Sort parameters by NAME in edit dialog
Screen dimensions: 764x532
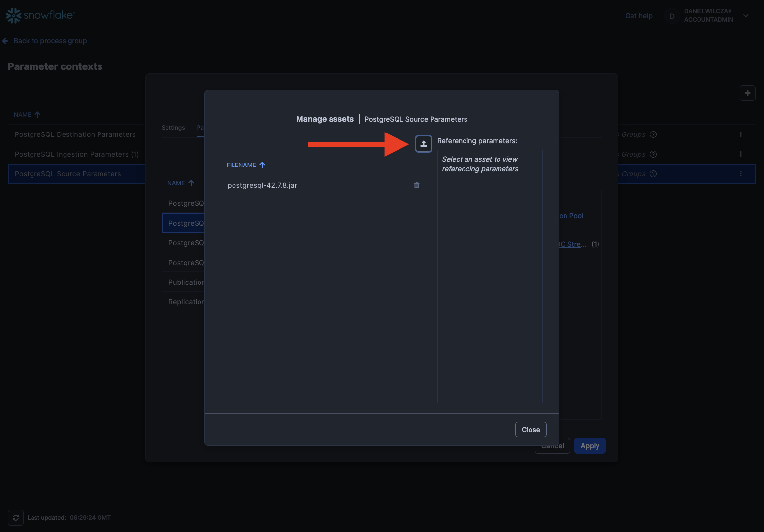point(176,183)
